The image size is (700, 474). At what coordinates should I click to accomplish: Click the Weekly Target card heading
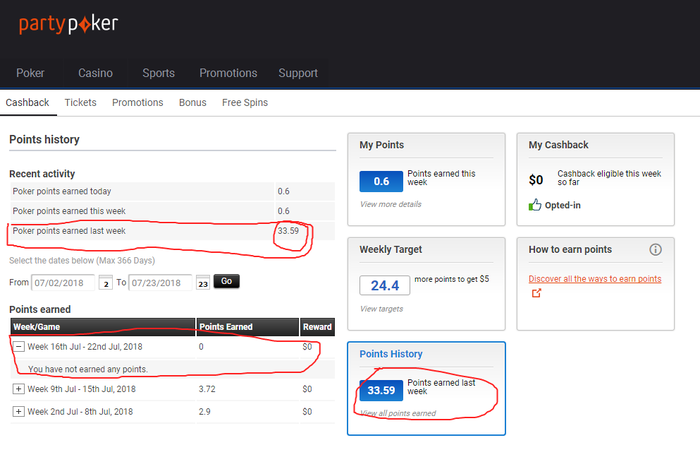pyautogui.click(x=391, y=249)
